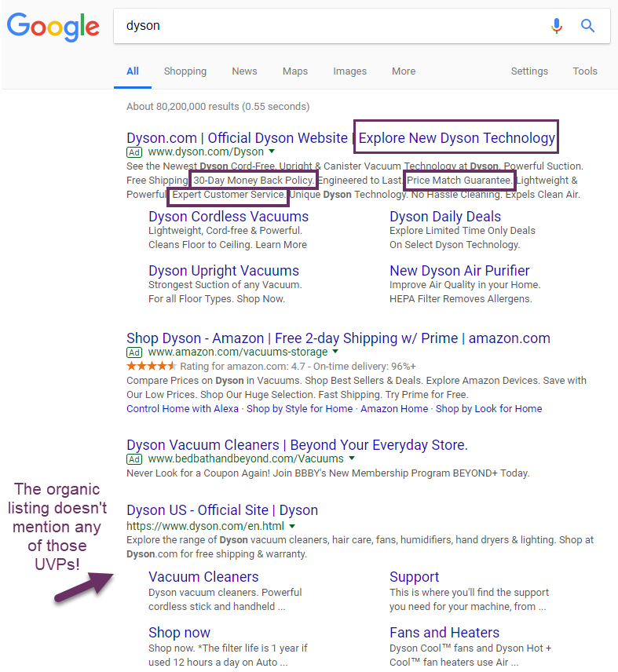Screen dimensions: 618x672
Task: Open the Dyson Daily Deals link
Action: (x=444, y=217)
